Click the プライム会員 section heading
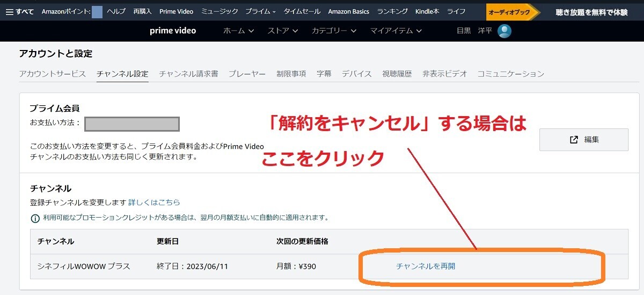Viewport: 644px width, 295px height. [x=55, y=109]
